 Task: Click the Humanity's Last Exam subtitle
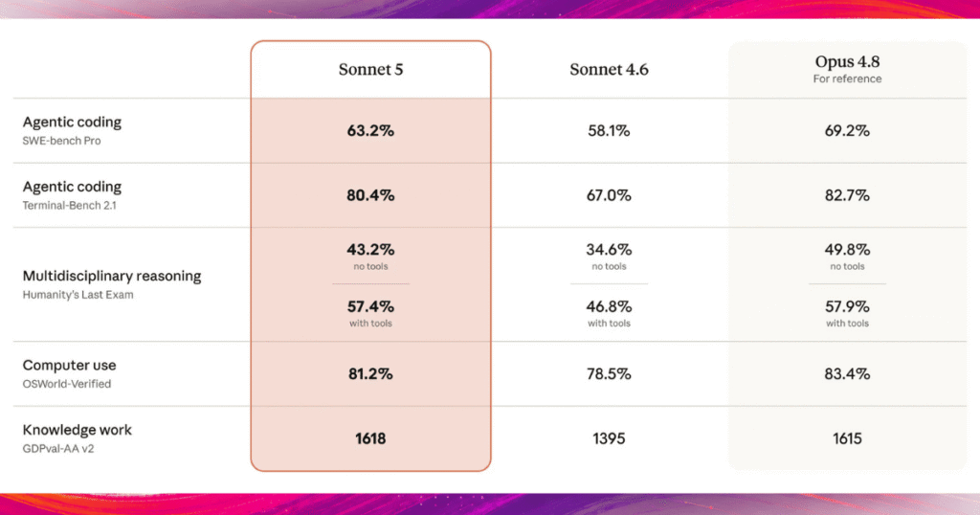tap(78, 295)
